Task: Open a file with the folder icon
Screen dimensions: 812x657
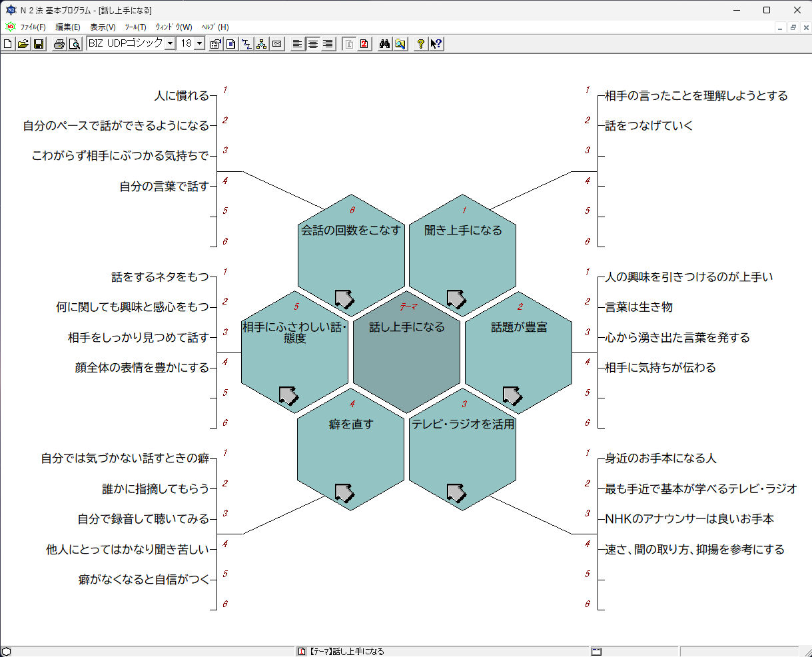Action: click(23, 44)
